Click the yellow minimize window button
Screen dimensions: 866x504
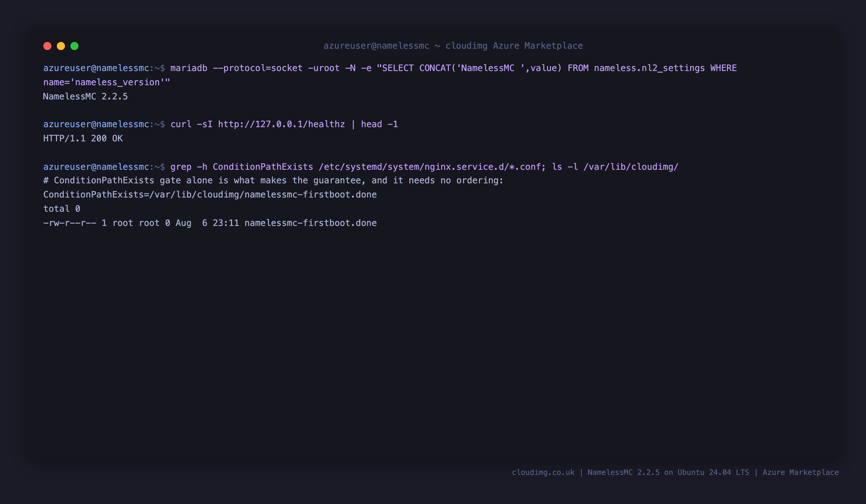pos(61,46)
